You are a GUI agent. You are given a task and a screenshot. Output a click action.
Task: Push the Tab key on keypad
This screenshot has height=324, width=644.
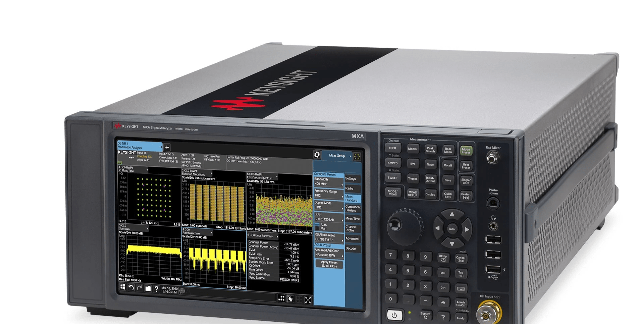461,274
